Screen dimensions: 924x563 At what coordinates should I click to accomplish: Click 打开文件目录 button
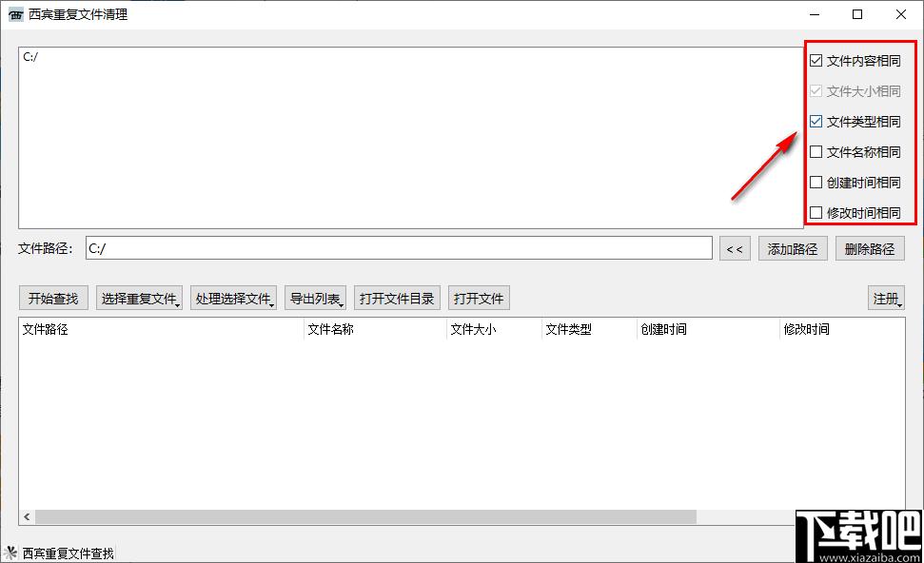397,299
